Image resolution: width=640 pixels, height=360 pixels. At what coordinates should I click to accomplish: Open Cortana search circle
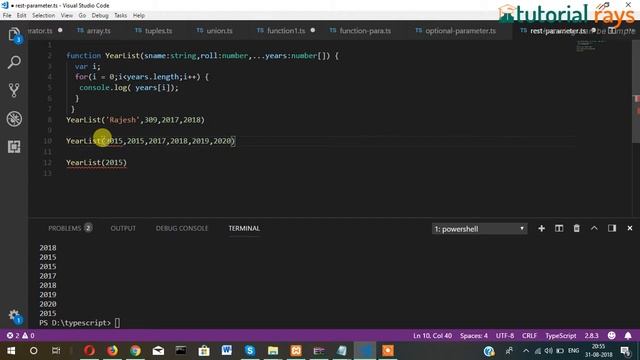tap(33, 351)
